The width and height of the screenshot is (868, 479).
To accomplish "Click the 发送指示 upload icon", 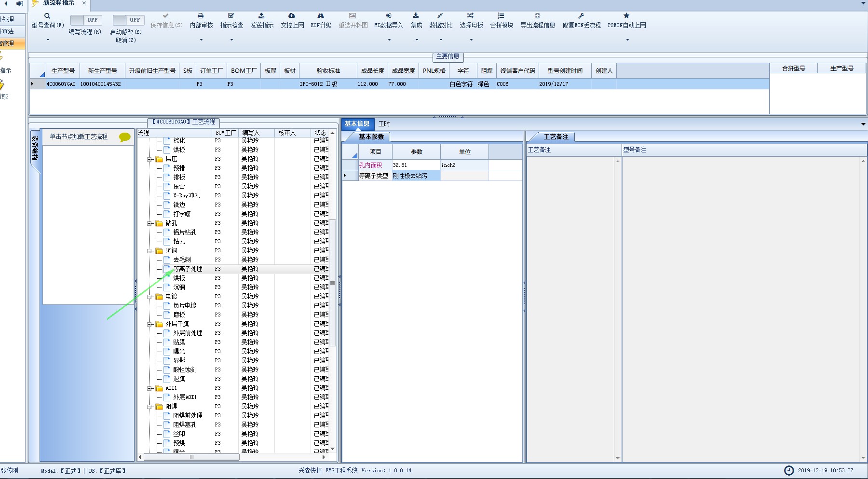I will (x=261, y=16).
